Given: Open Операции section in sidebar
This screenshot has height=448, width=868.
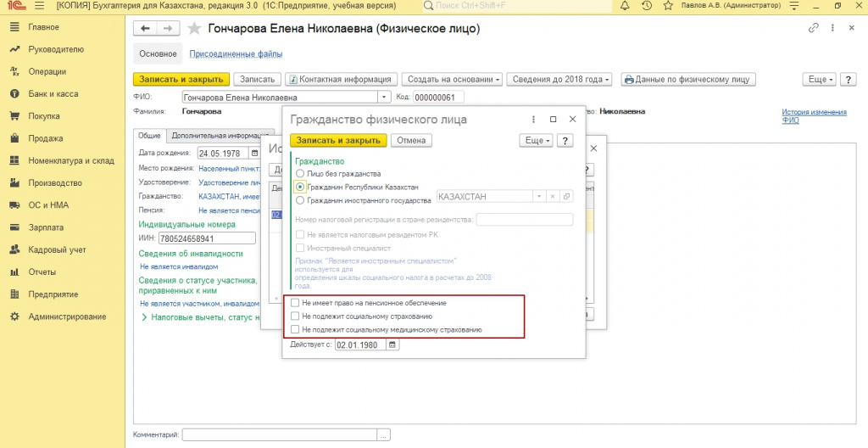Looking at the screenshot, I should click(47, 71).
